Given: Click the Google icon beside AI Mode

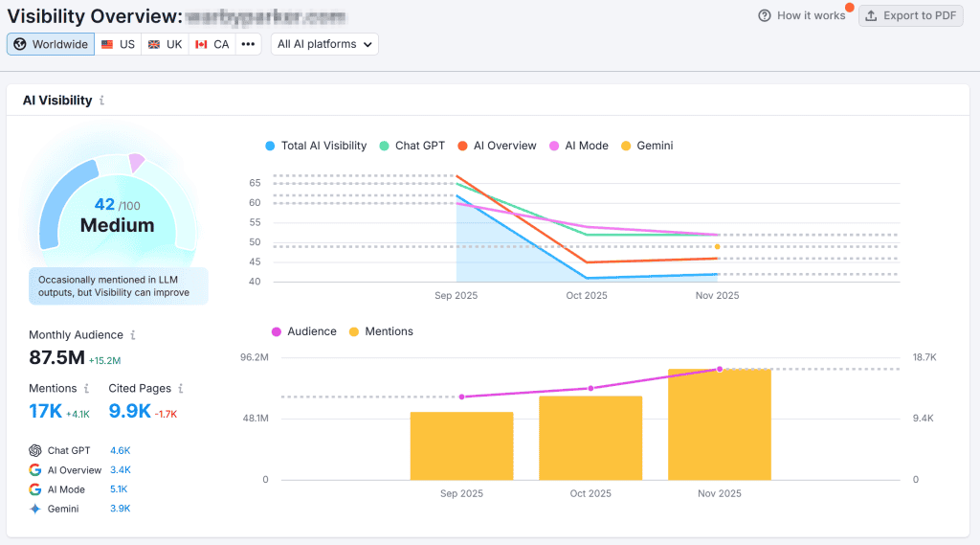Looking at the screenshot, I should click(35, 489).
